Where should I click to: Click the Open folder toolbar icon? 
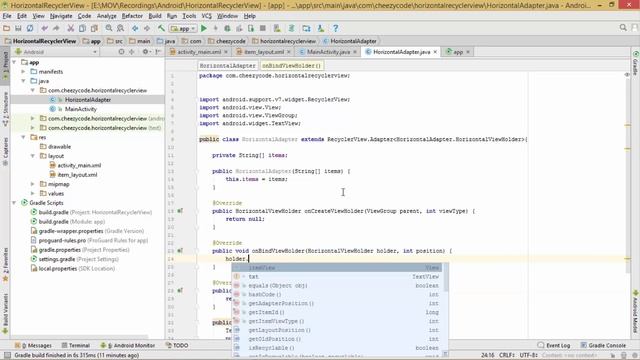(7, 28)
